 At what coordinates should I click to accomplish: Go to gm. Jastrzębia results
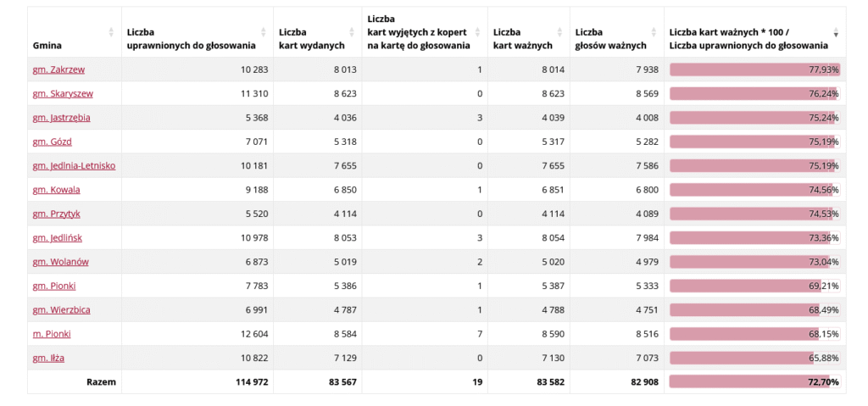coord(61,118)
